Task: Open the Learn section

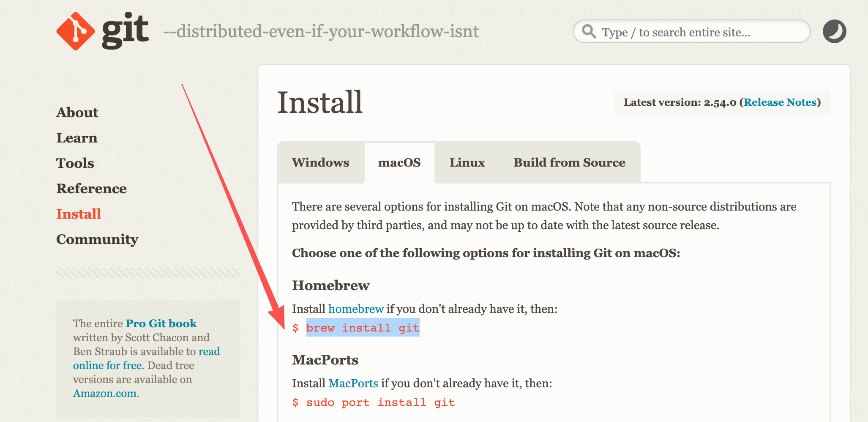Action: 77,138
